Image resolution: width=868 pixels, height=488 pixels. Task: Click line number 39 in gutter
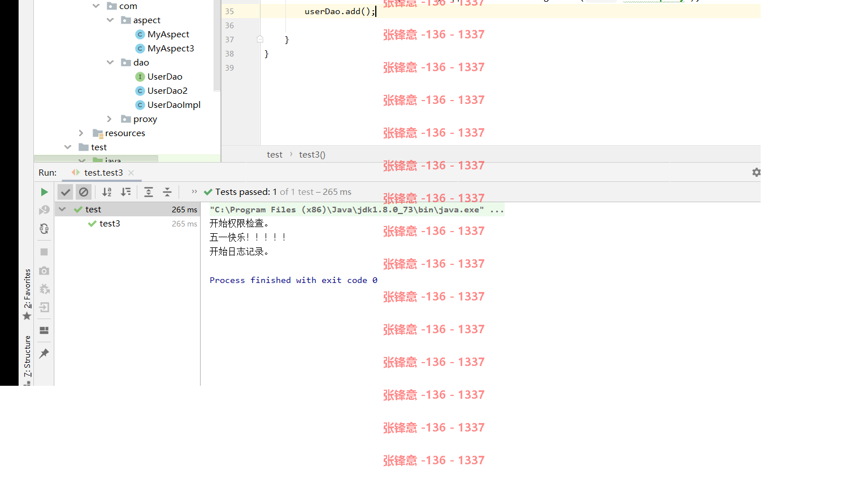click(229, 68)
